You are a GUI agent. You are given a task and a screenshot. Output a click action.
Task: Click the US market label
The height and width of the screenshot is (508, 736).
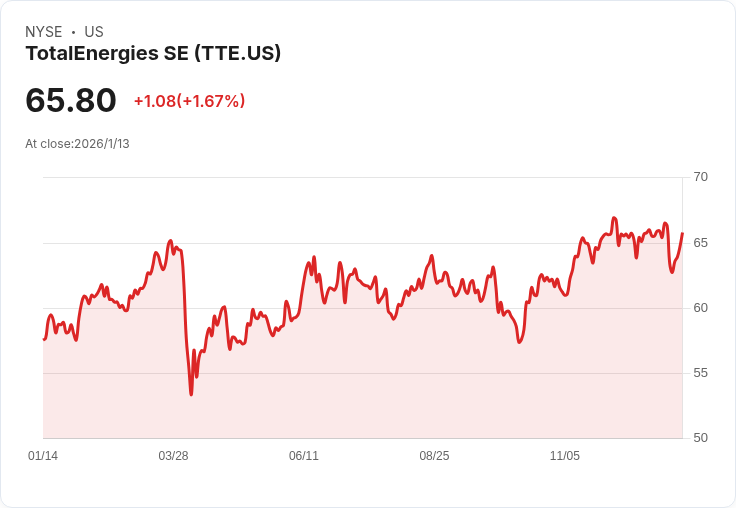94,32
